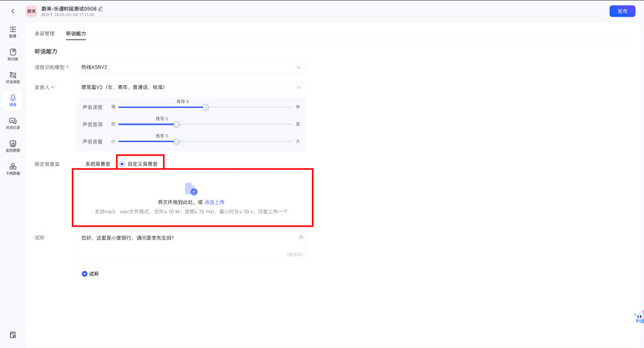Edit the project name with the pencil icon

coord(101,9)
